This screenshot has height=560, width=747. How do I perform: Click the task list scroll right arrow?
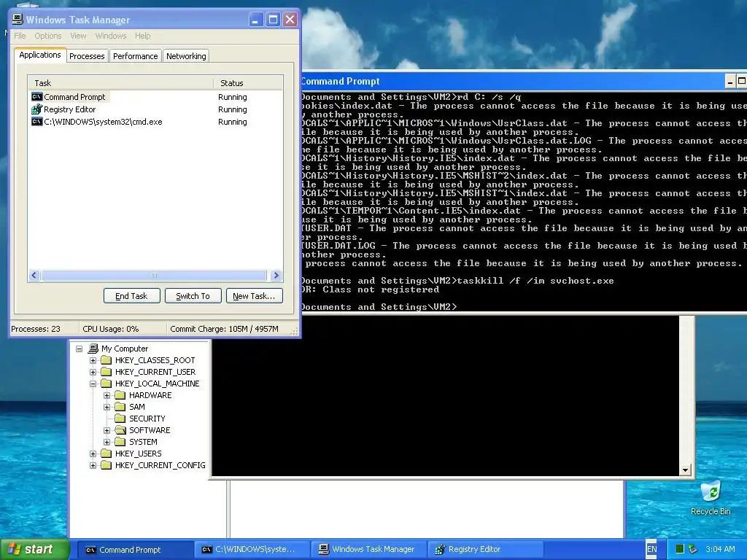(x=276, y=275)
